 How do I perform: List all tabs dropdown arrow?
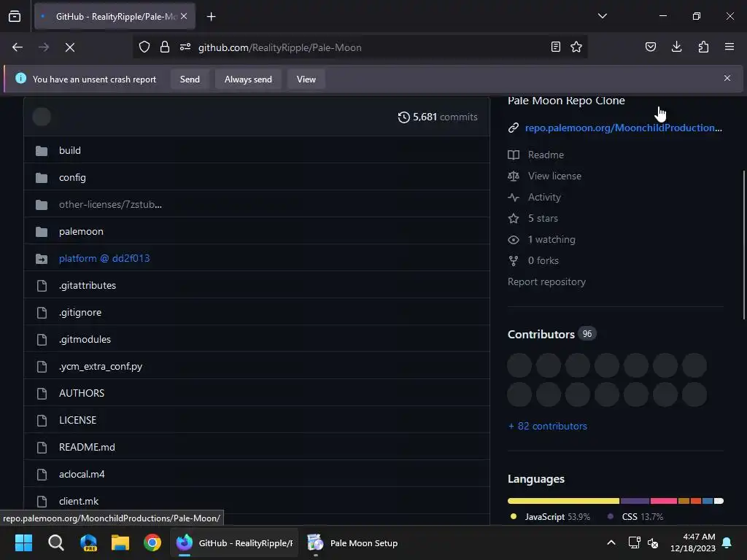[x=603, y=16]
